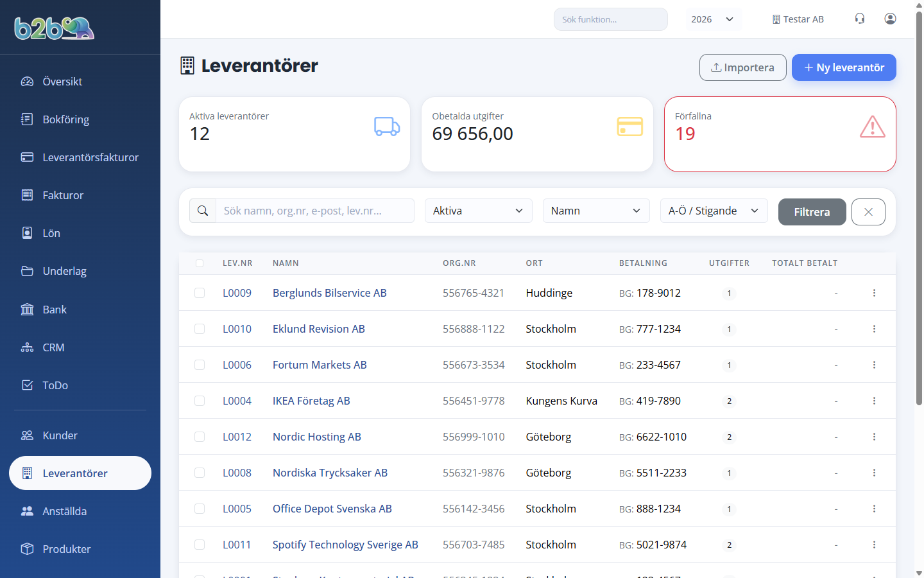924x578 pixels.
Task: Open the A-Ö / Stigande order dropdown
Action: point(714,211)
